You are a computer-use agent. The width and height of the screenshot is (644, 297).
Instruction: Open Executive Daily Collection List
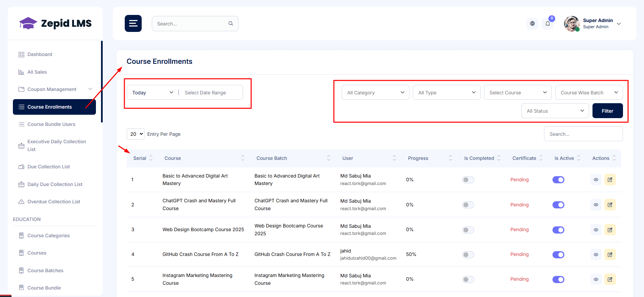54,146
